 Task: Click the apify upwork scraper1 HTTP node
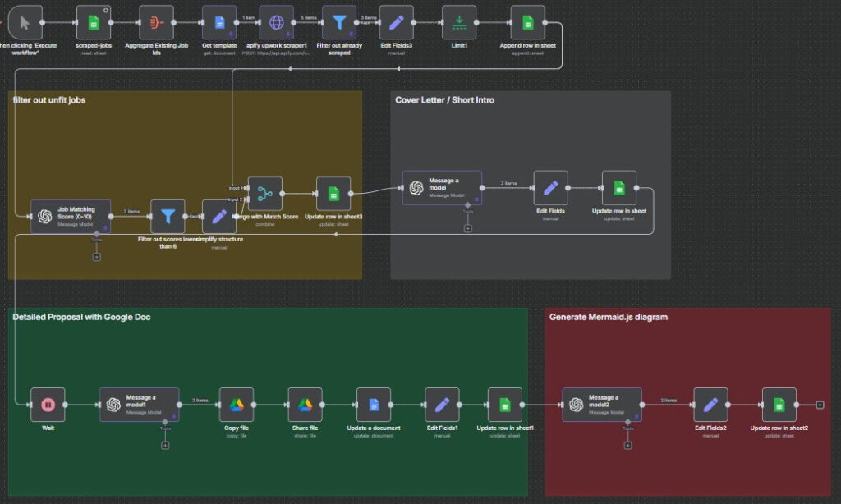coord(276,22)
